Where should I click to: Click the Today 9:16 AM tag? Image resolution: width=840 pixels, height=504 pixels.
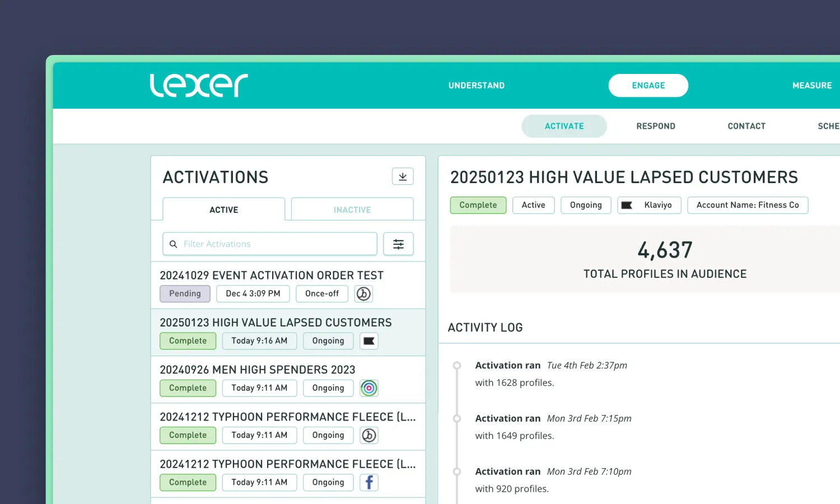259,341
